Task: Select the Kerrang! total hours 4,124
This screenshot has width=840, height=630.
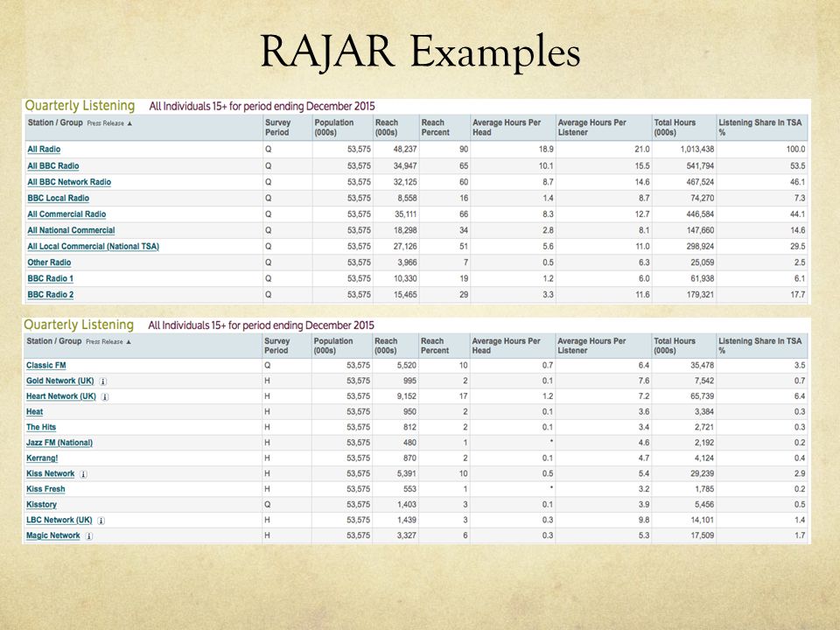Action: [x=704, y=458]
